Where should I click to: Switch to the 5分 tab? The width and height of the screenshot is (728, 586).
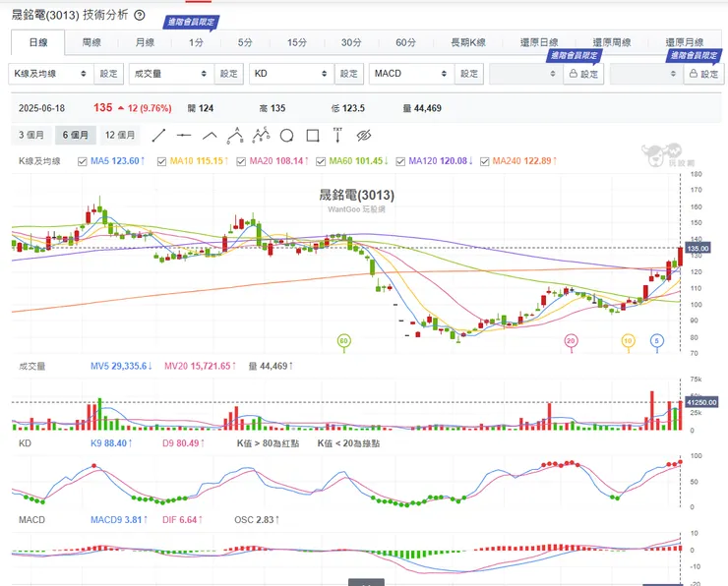pos(245,42)
